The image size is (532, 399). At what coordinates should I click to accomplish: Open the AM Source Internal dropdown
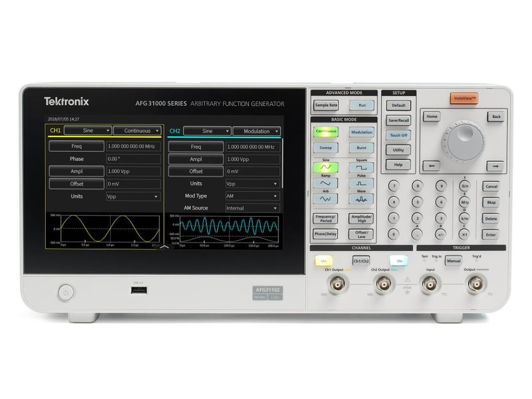point(252,208)
